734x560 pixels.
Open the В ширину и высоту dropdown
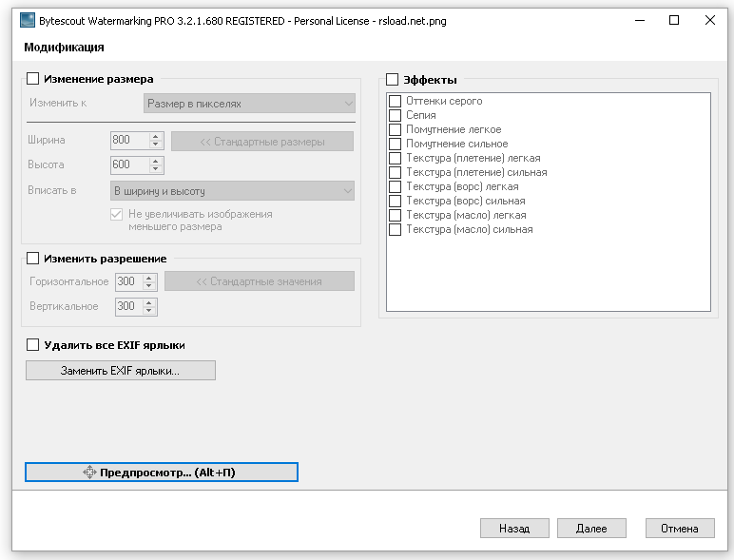pos(232,191)
